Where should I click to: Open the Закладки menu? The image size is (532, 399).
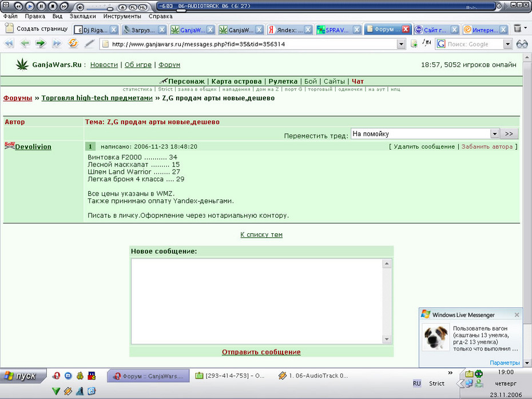[x=83, y=16]
